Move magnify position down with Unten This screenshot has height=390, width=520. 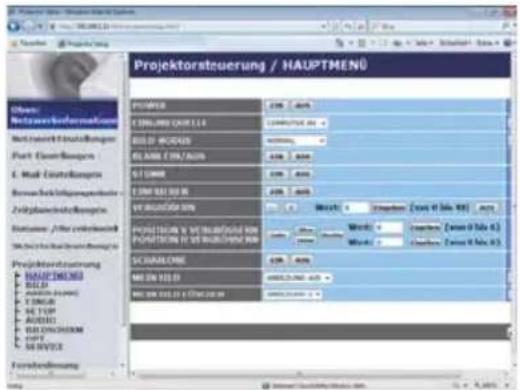305,240
